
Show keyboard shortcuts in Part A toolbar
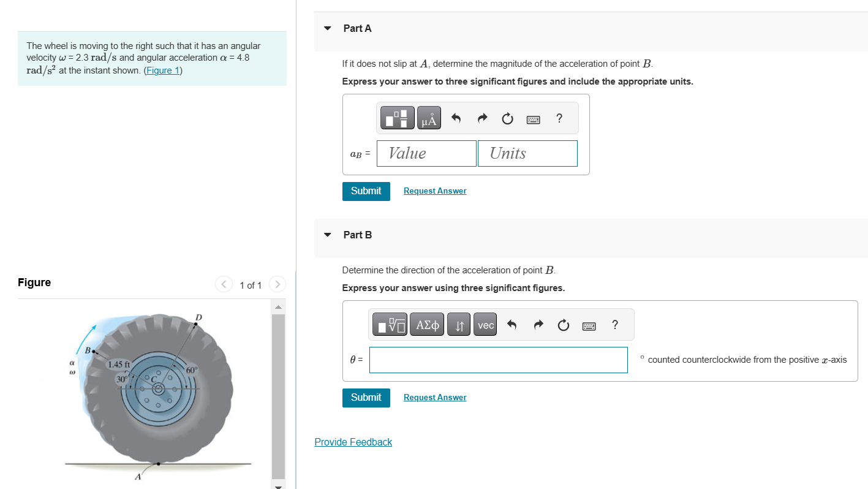pyautogui.click(x=534, y=119)
